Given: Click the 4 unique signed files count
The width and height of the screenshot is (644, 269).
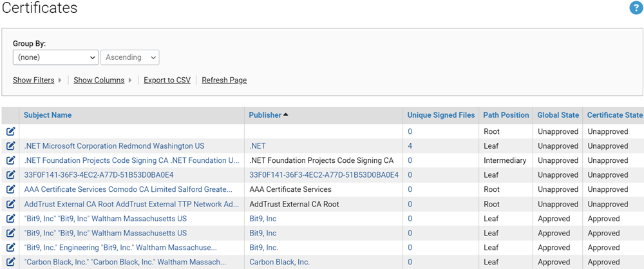Looking at the screenshot, I should coord(410,146).
